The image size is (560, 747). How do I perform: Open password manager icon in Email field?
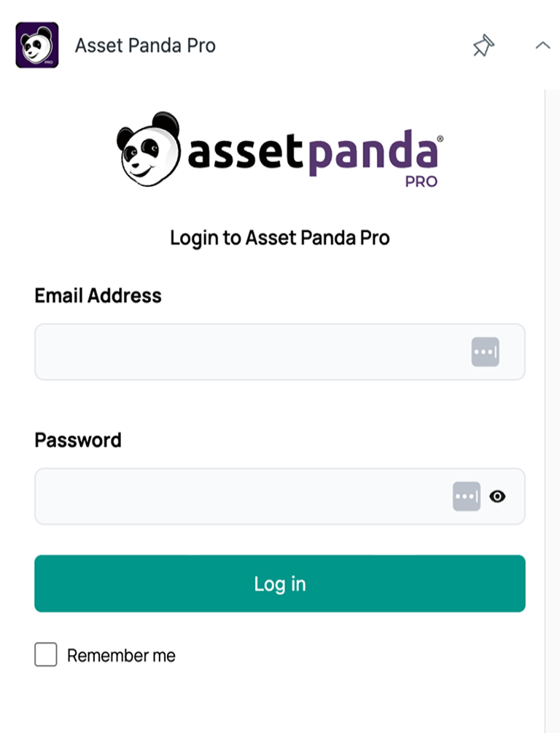coord(485,352)
